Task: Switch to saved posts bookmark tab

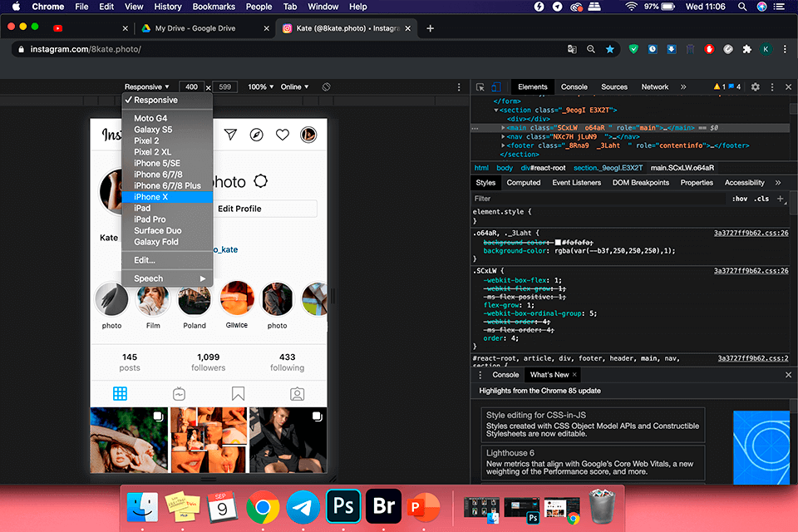Action: [238, 393]
